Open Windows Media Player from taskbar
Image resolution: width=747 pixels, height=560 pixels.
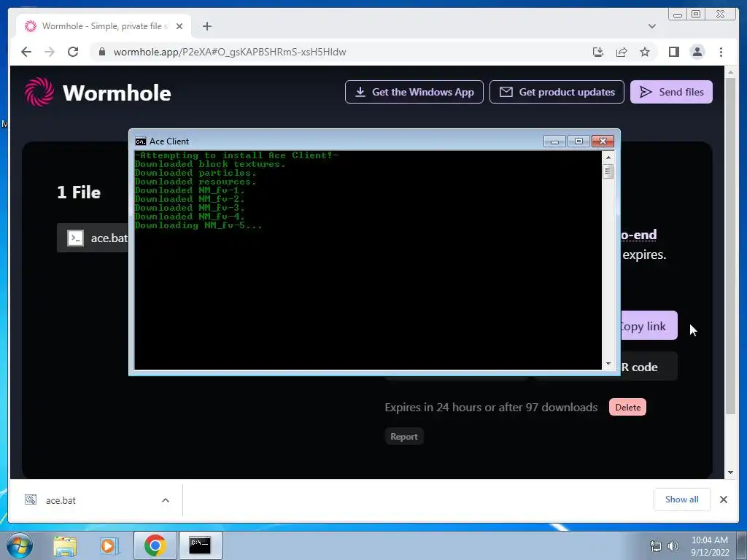pos(109,545)
